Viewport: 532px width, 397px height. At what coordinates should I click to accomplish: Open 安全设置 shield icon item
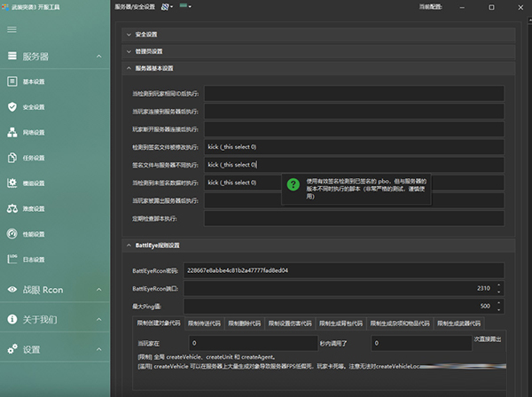(x=33, y=107)
